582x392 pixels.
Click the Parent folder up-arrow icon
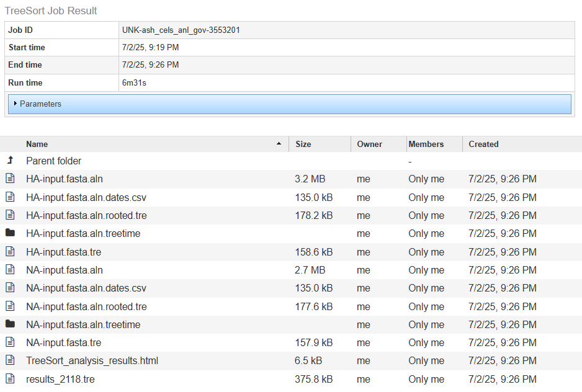tap(11, 160)
